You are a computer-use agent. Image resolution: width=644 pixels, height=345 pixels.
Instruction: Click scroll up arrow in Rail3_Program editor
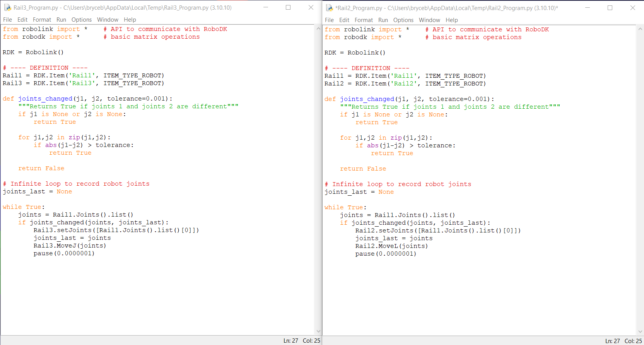[x=318, y=29]
